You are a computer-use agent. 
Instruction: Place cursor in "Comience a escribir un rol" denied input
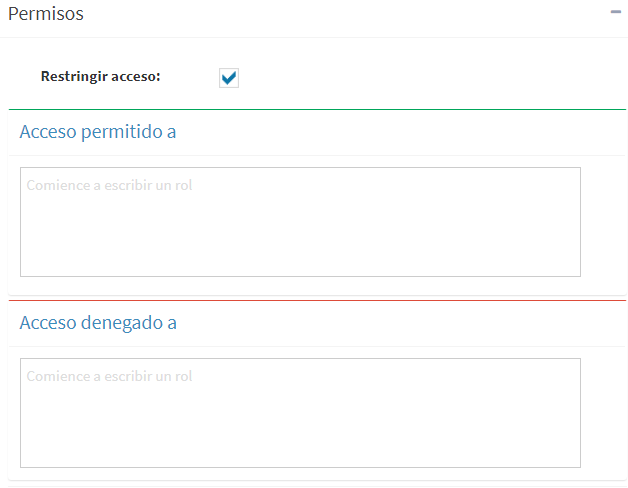click(x=300, y=413)
